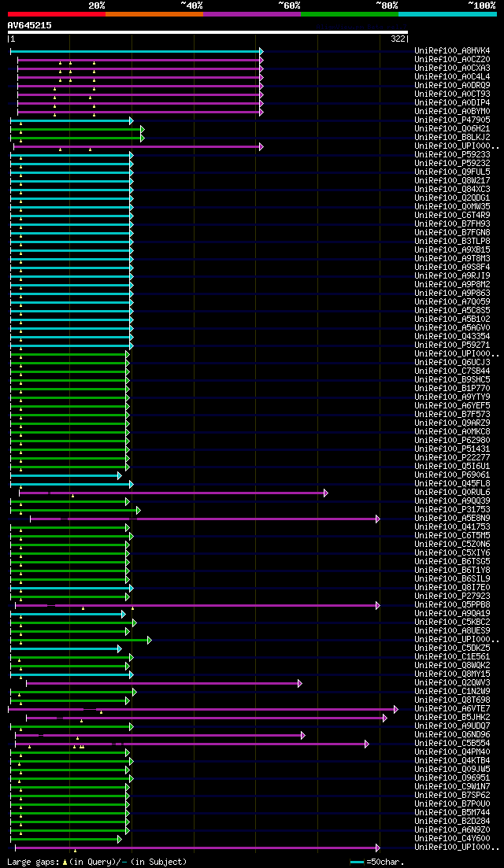Select the UniRef100_A5AGV0 label
Screen dimensions: 504x868
click(452, 327)
